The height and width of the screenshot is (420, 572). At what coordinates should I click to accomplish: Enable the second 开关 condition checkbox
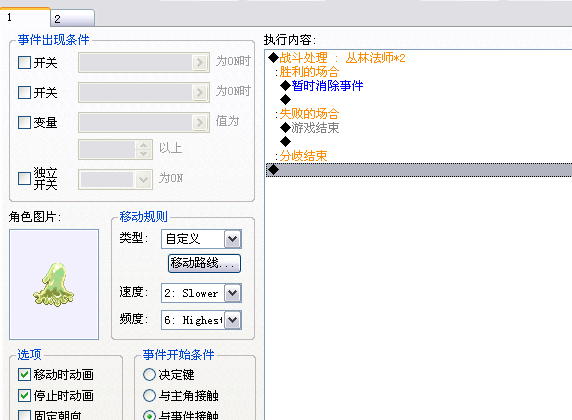click(x=24, y=92)
